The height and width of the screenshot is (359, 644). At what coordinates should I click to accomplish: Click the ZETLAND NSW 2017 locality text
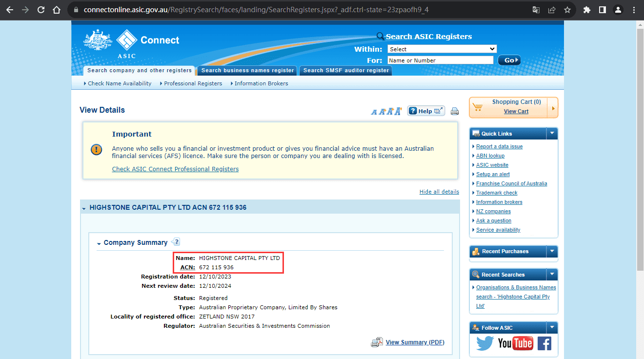click(x=227, y=317)
